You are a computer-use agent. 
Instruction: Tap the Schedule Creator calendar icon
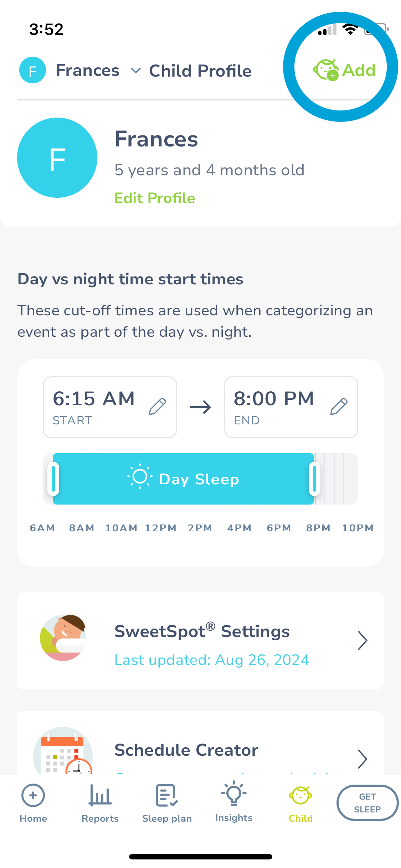(63, 750)
